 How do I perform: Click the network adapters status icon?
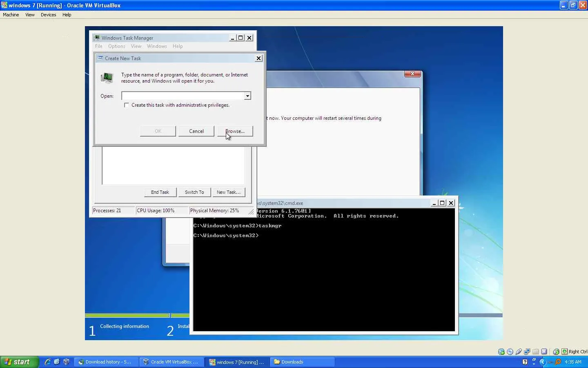tap(527, 352)
